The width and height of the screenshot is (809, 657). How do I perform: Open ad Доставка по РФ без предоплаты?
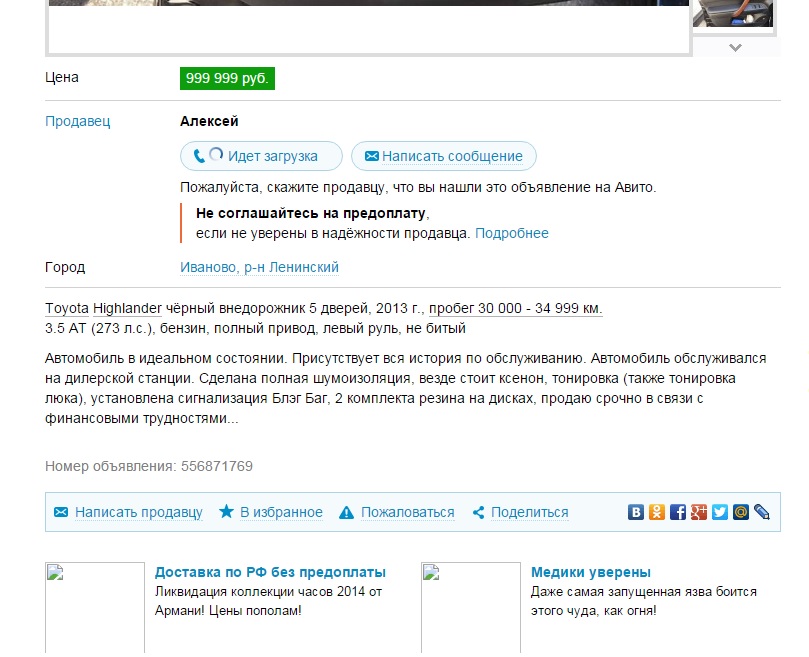(x=270, y=572)
